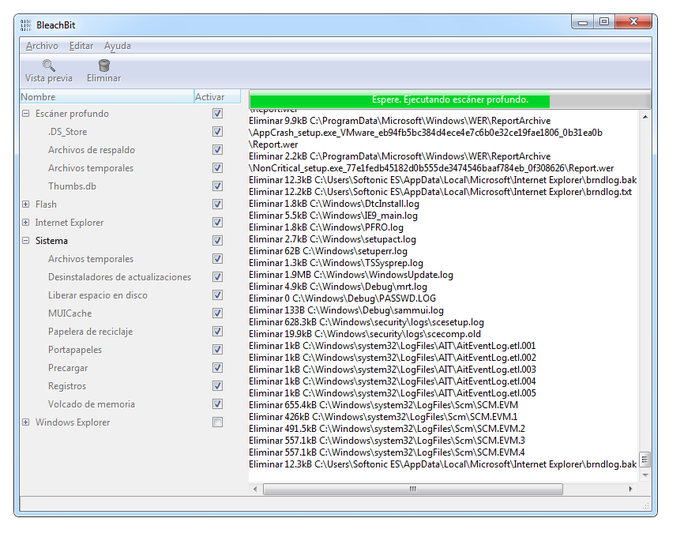Uncheck the Volcado de memoria checkbox
The height and width of the screenshot is (533, 680).
coord(218,404)
